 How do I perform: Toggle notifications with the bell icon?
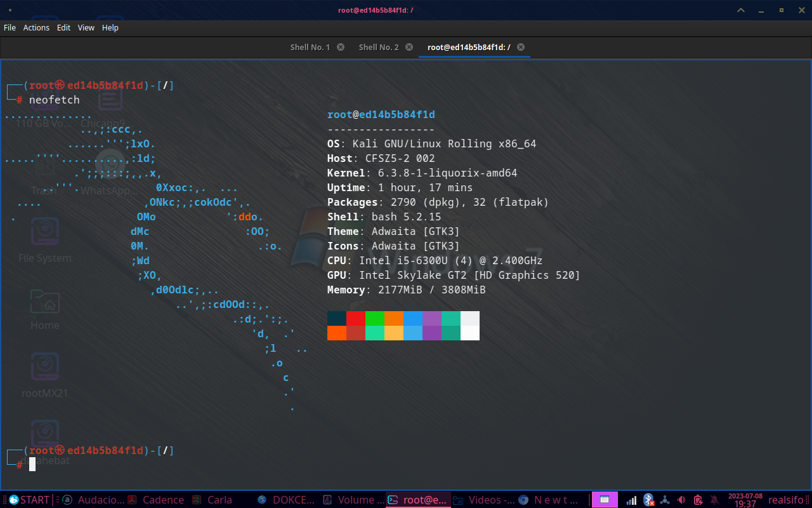pos(714,500)
